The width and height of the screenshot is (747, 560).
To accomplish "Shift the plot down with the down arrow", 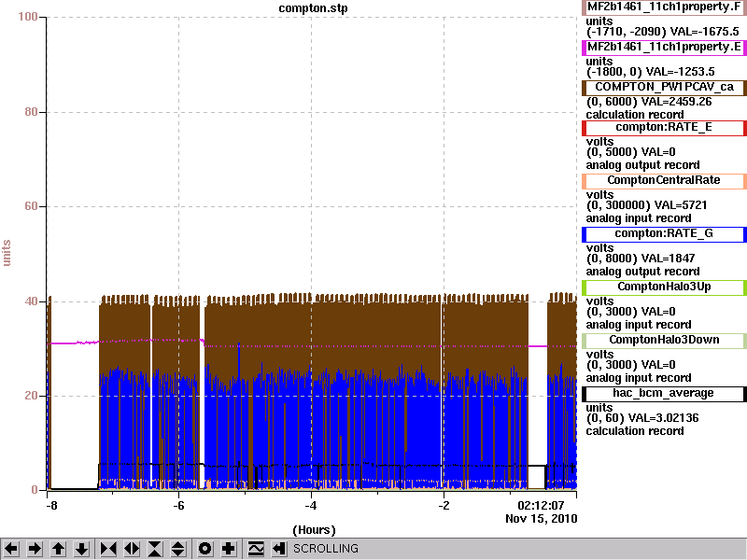I will pos(82,549).
